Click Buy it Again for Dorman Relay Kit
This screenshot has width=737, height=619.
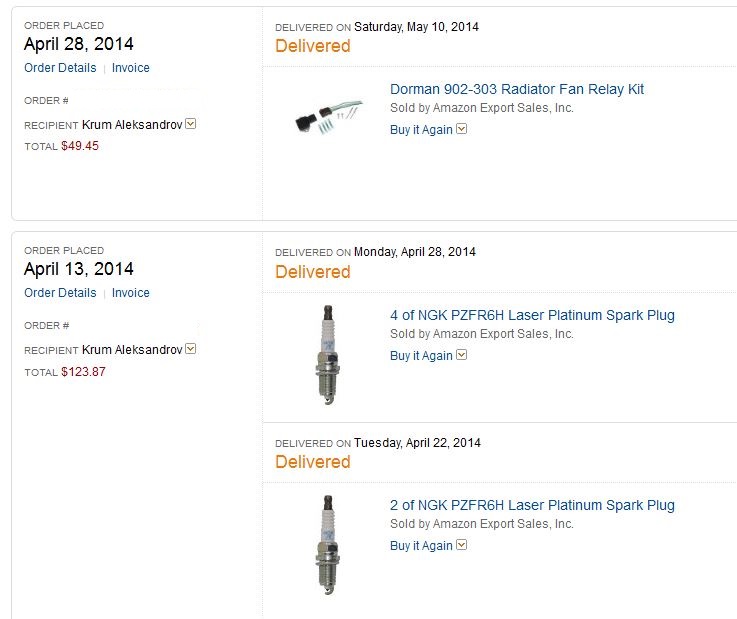click(x=421, y=129)
